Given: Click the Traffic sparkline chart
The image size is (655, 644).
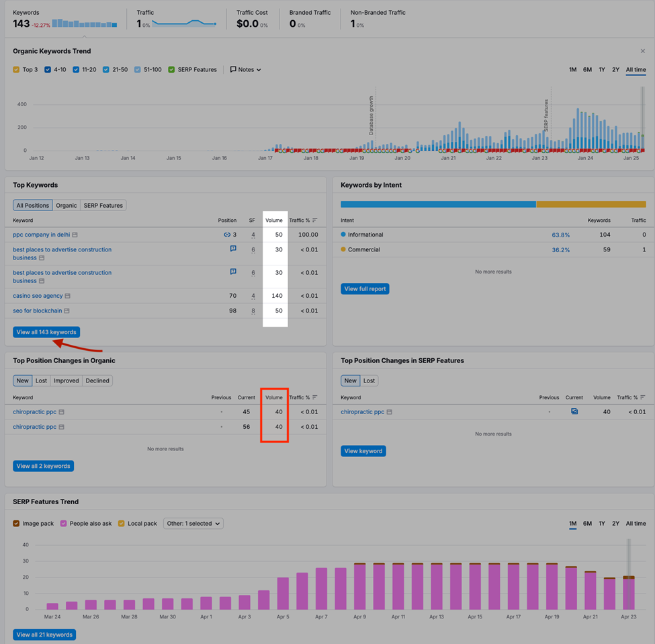Looking at the screenshot, I should [x=184, y=24].
